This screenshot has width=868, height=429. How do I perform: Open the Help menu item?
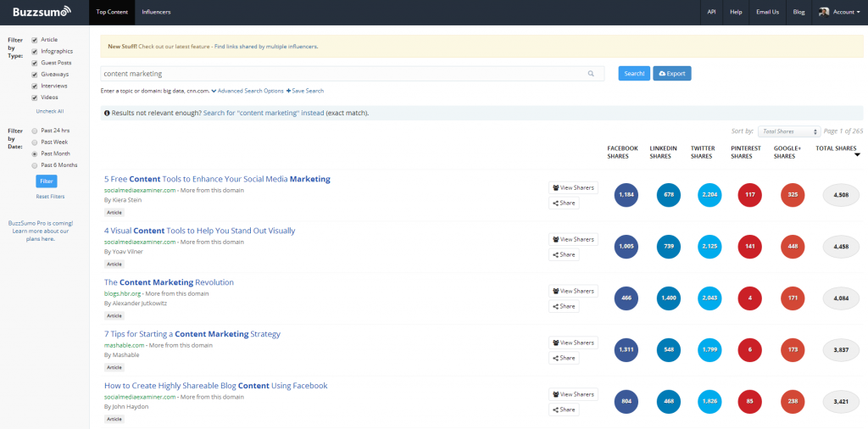736,12
